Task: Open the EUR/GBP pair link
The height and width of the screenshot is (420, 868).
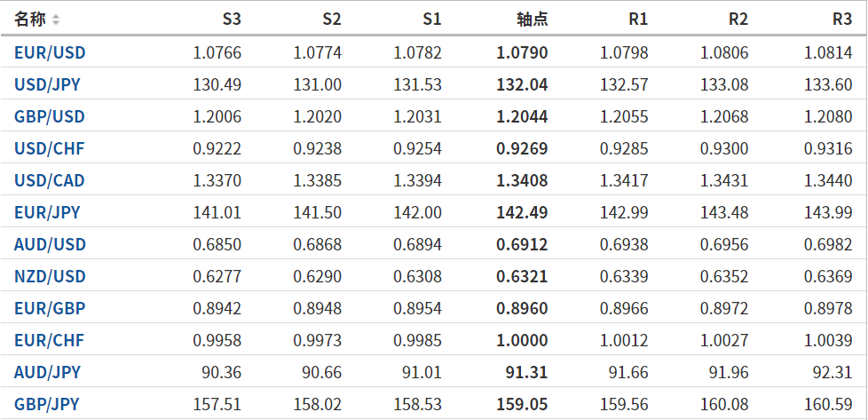Action: click(x=50, y=308)
